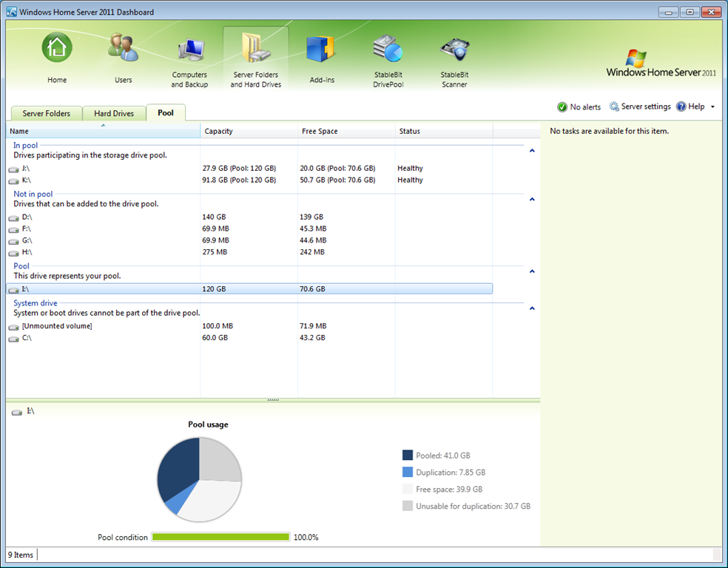
Task: Sort by the Status column header
Action: pos(444,131)
